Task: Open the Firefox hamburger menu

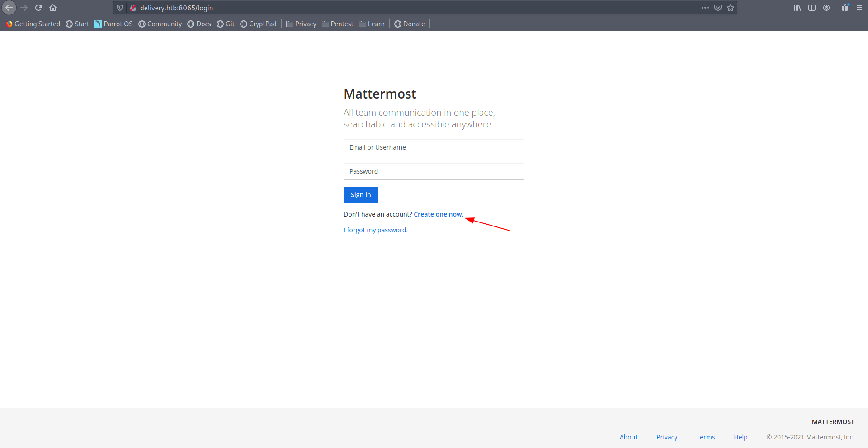Action: [x=859, y=8]
